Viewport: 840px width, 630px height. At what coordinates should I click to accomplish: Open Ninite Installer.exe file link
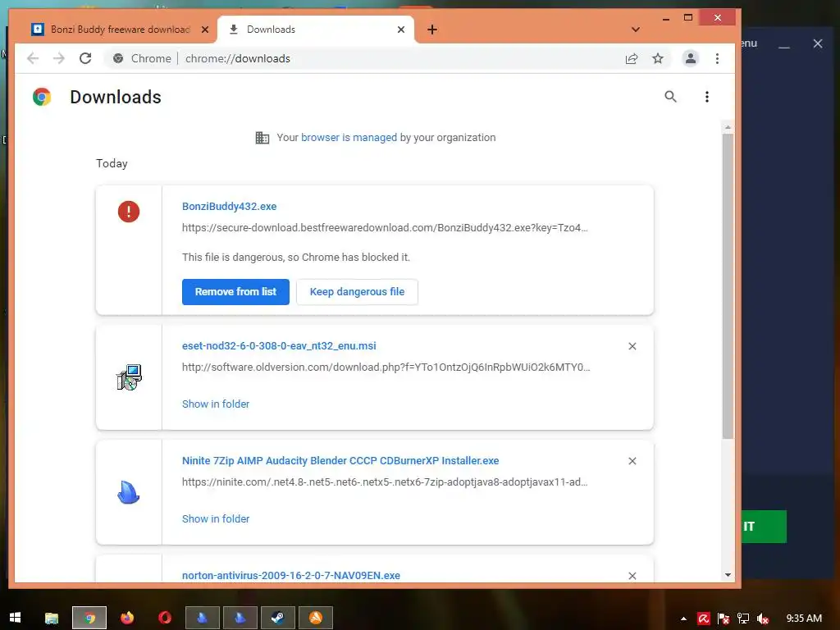coord(340,461)
